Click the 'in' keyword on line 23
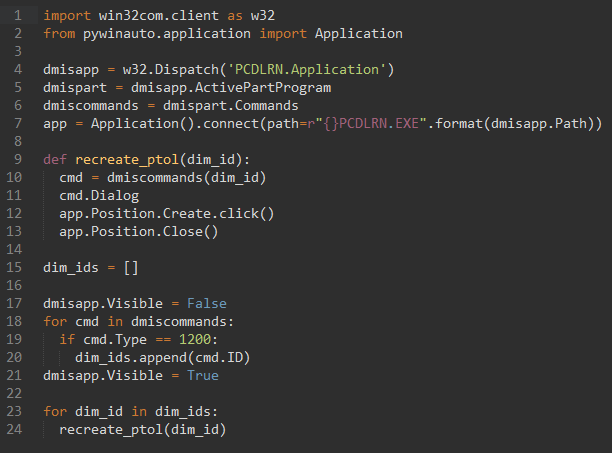 (139, 412)
